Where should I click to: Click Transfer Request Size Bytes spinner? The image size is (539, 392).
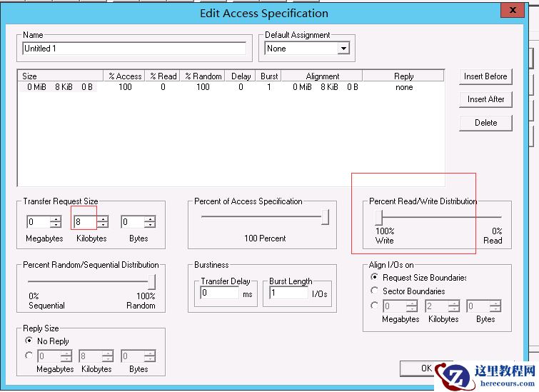click(150, 222)
